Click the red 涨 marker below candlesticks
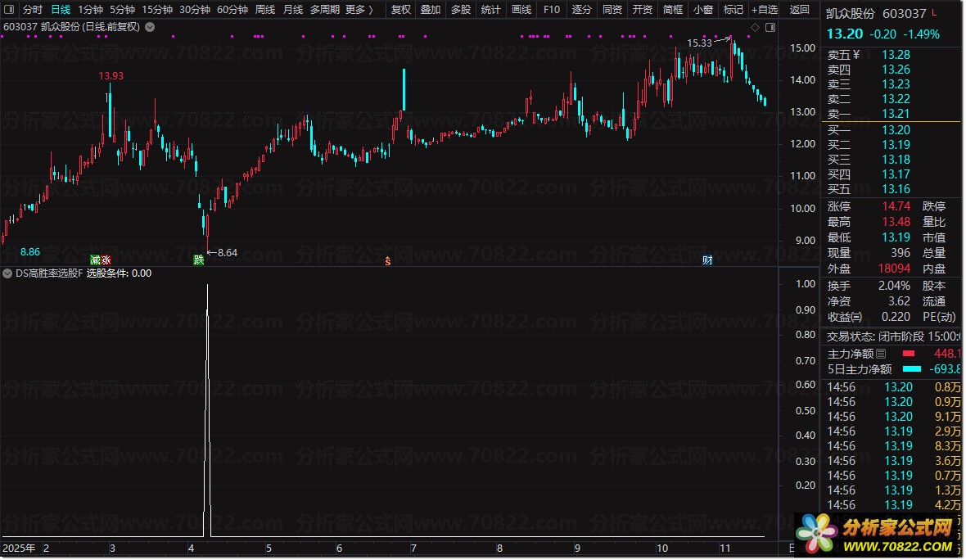 [x=106, y=260]
